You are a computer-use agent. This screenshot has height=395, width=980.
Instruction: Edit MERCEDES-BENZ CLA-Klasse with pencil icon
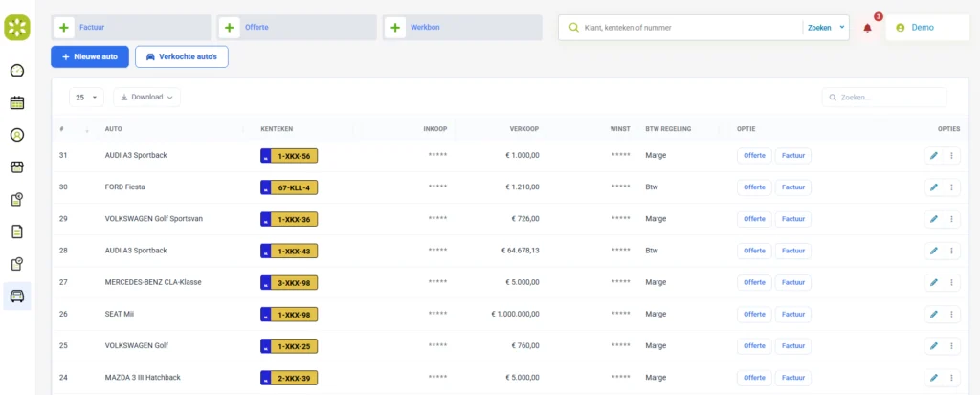click(934, 282)
